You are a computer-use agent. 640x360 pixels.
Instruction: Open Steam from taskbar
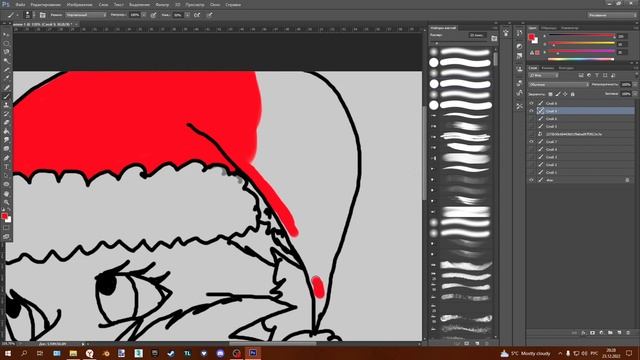[171, 353]
